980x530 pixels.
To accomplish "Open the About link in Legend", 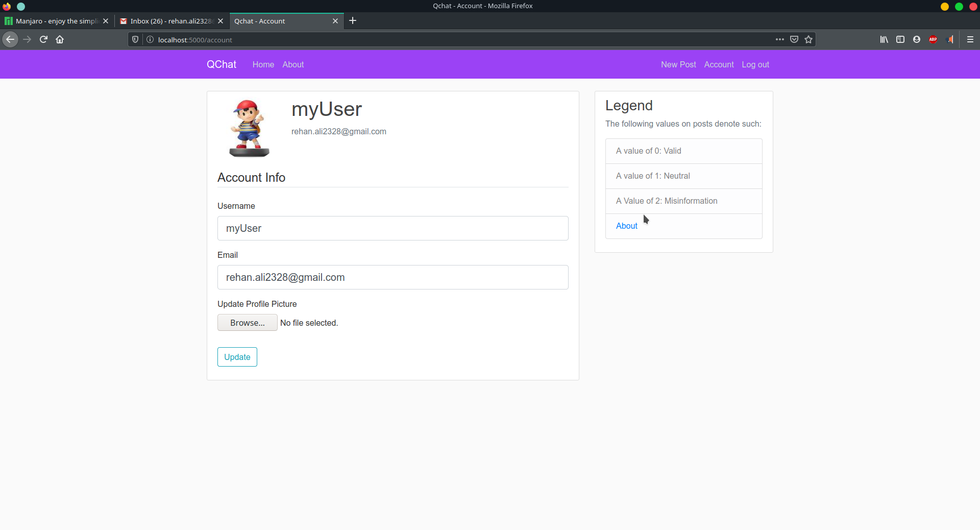I will (x=627, y=226).
